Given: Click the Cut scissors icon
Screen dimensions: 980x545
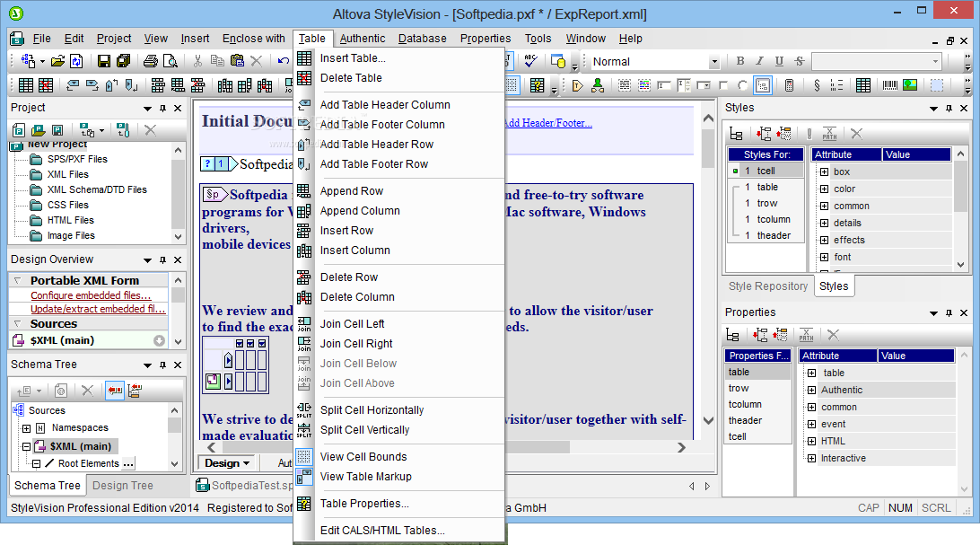Looking at the screenshot, I should 197,61.
